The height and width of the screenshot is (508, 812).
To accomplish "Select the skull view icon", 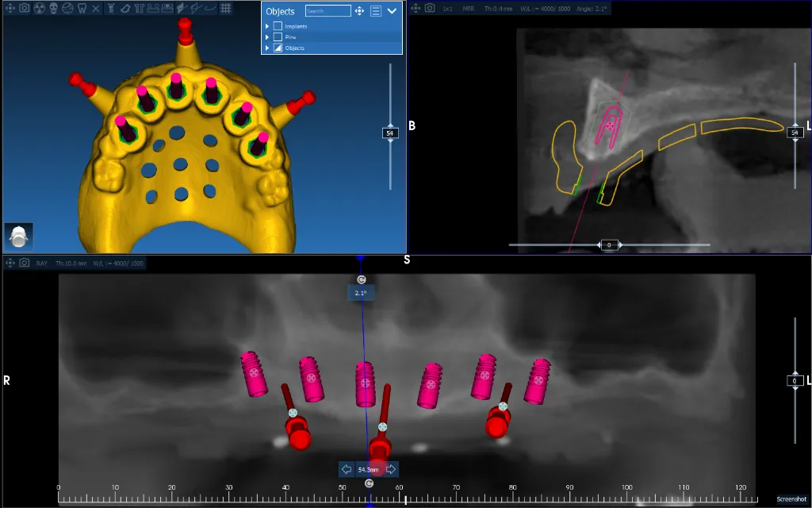I will pos(54,6).
